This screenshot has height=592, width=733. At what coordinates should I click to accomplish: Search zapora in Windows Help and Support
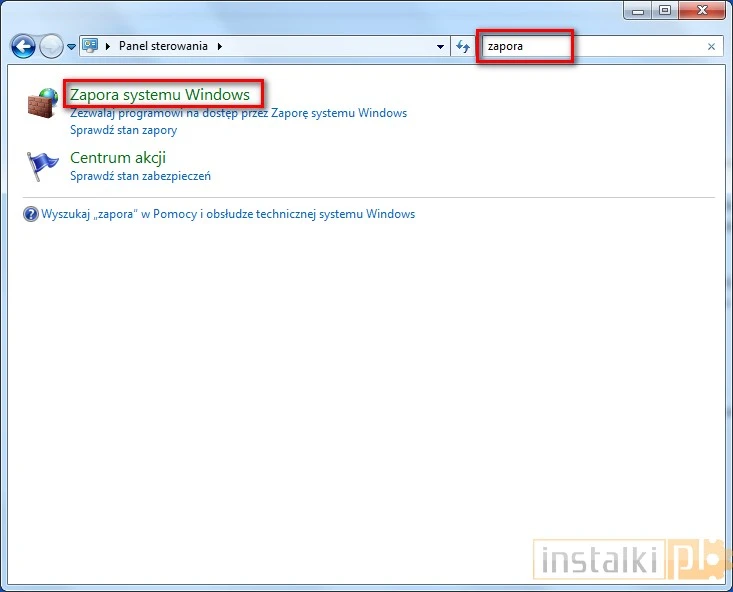pyautogui.click(x=228, y=214)
